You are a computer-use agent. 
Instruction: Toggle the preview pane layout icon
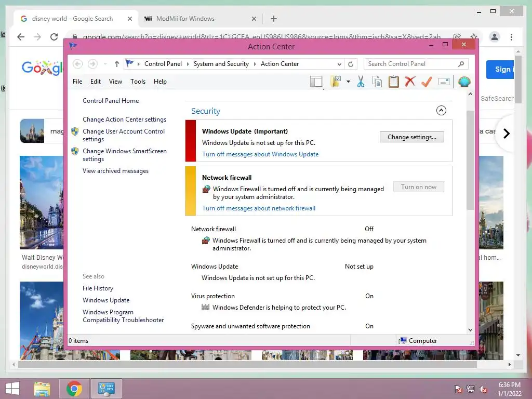coord(316,82)
